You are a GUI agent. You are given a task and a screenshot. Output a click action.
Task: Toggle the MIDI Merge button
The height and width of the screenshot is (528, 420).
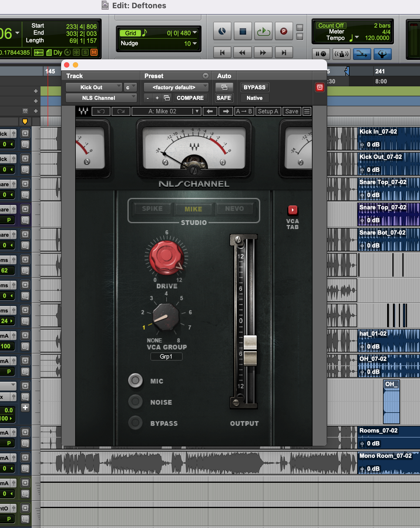[x=362, y=54]
